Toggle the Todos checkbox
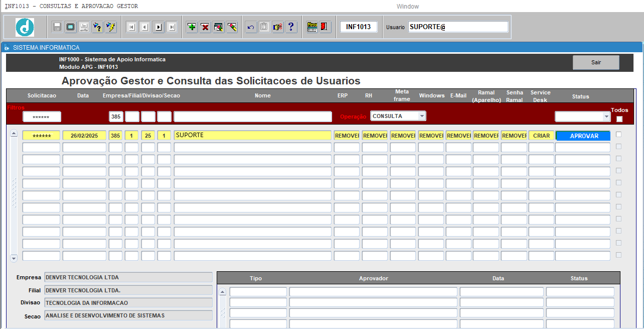 tap(619, 119)
